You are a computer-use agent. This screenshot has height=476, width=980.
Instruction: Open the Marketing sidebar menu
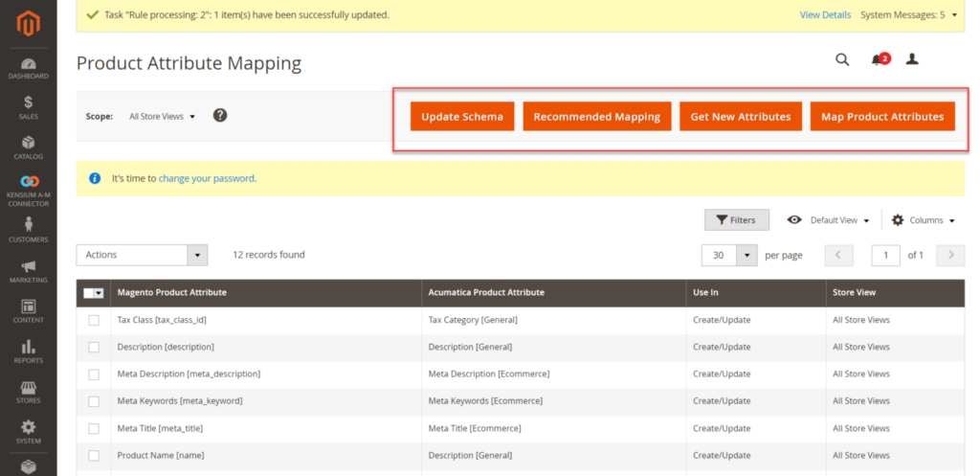point(28,271)
